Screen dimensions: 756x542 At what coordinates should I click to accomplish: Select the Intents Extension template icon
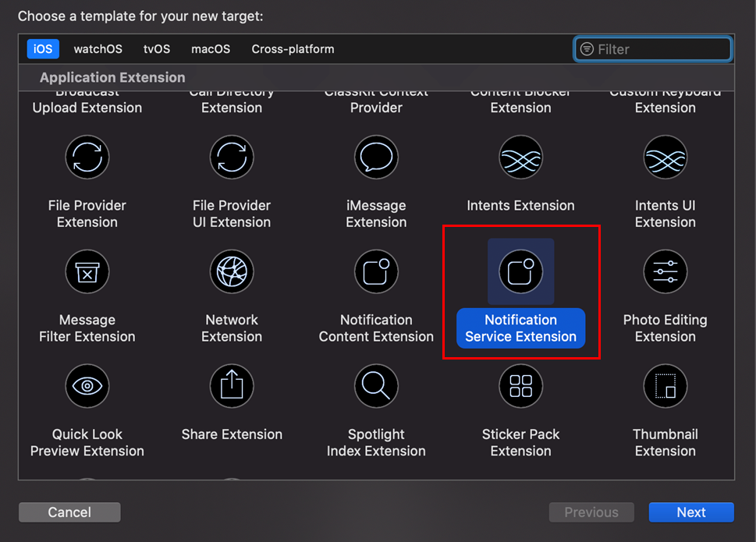(x=520, y=158)
